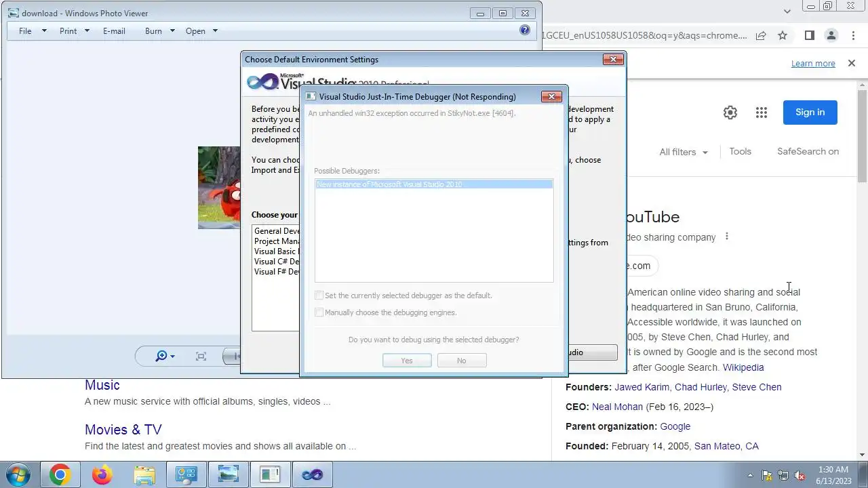Click the Chrome address bar URL
Screen dimensions: 868x488
[644, 35]
